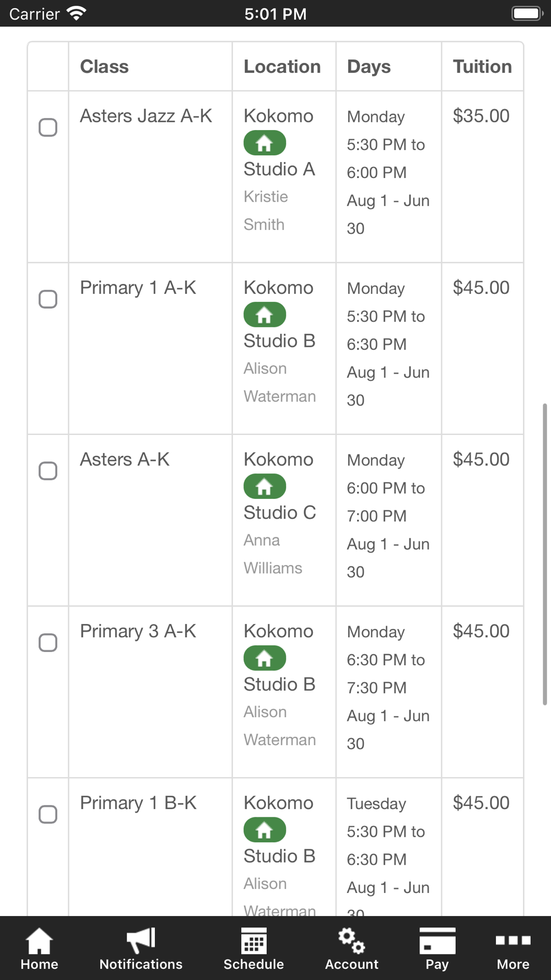Check the Asters Jazz A-K class checkbox

pos(48,127)
